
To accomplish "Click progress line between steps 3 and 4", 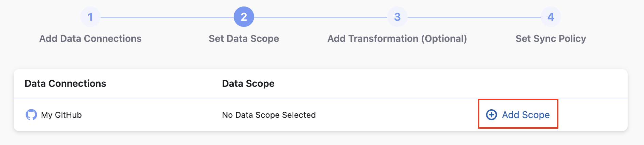I will (474, 17).
